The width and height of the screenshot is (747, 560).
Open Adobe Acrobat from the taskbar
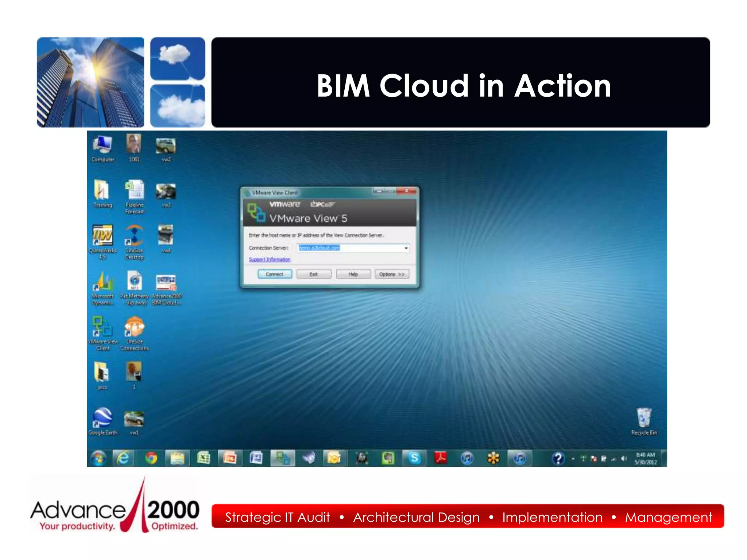[441, 458]
